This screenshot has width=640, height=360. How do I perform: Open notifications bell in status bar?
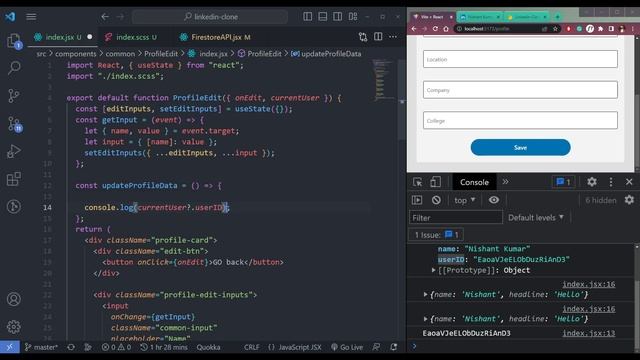pyautogui.click(x=394, y=347)
